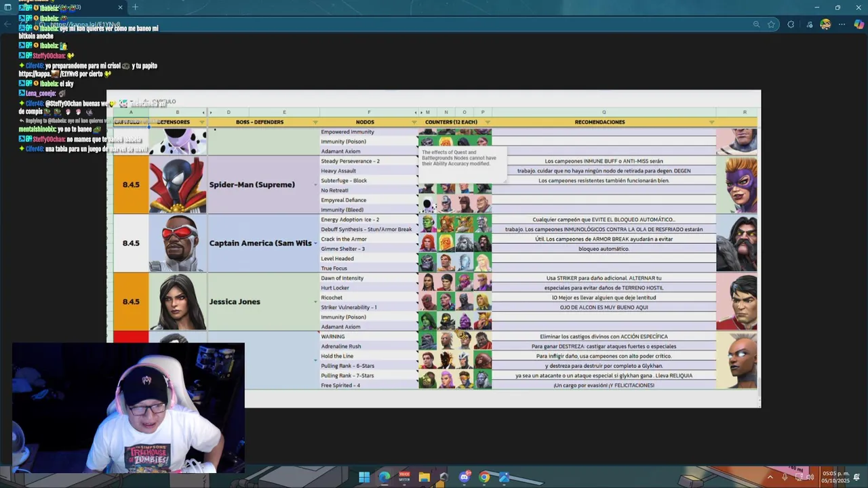Open the browser extensions icon
Screen dimensions: 868x488
pos(791,24)
